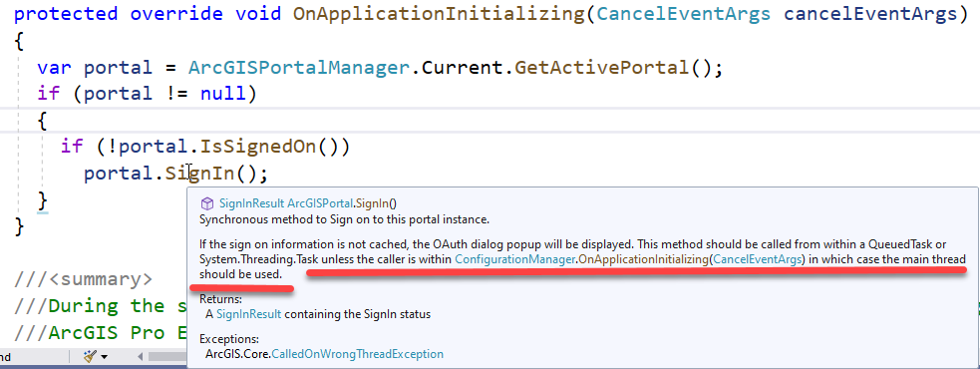Screen dimensions: 980x369
Task: Click the cancelEventArgs parameter name
Action: coord(871,14)
